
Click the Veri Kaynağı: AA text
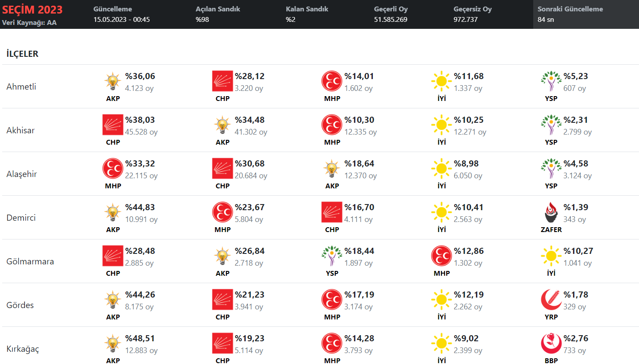pyautogui.click(x=29, y=23)
